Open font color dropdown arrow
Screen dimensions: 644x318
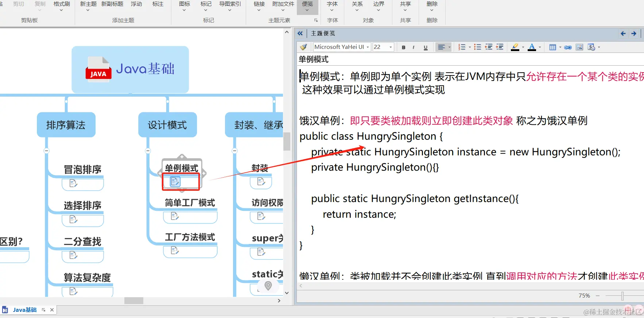point(540,47)
